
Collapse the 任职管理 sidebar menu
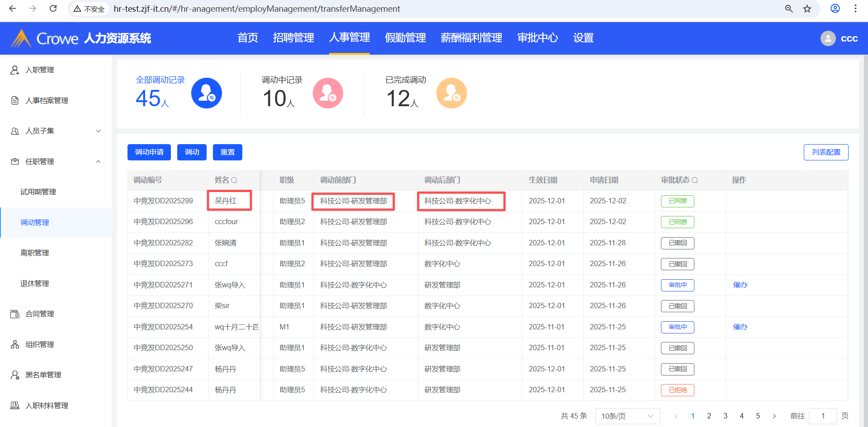[x=99, y=162]
